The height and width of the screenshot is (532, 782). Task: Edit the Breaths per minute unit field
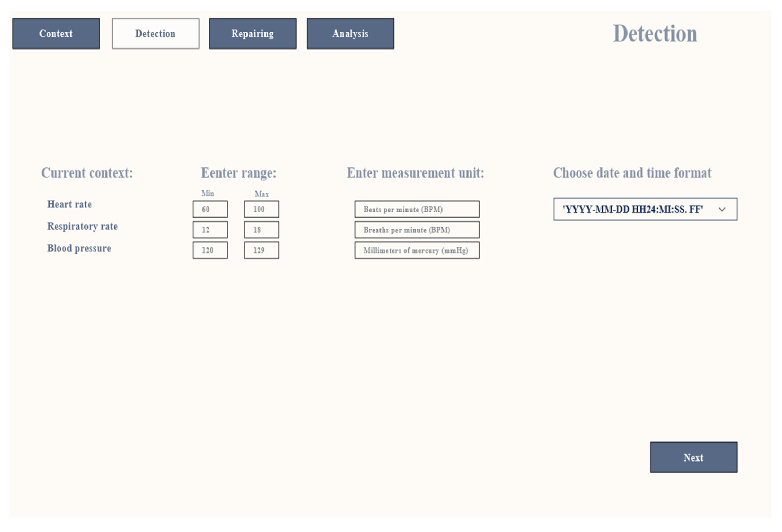pyautogui.click(x=417, y=230)
